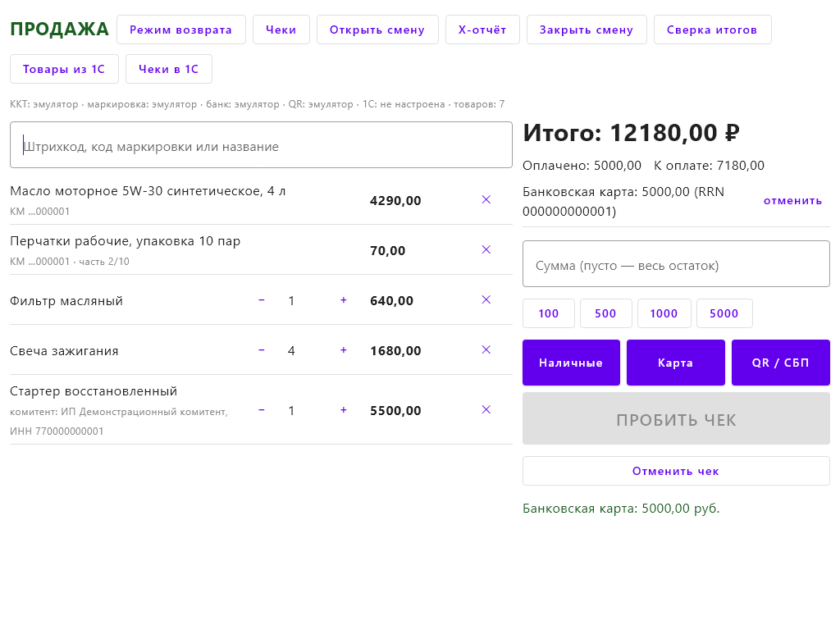
Task: Load Товары из 1С
Action: pos(64,69)
